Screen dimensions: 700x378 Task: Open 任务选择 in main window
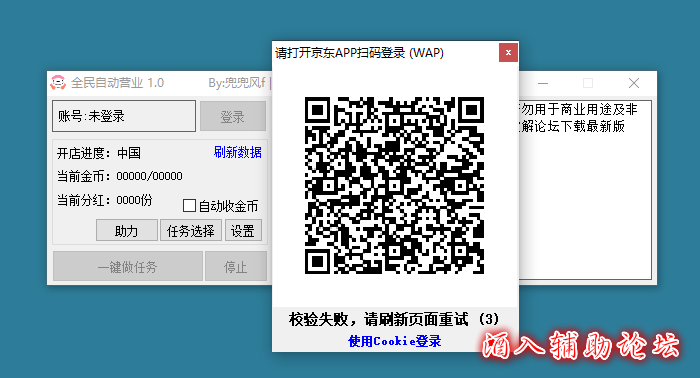click(x=191, y=230)
